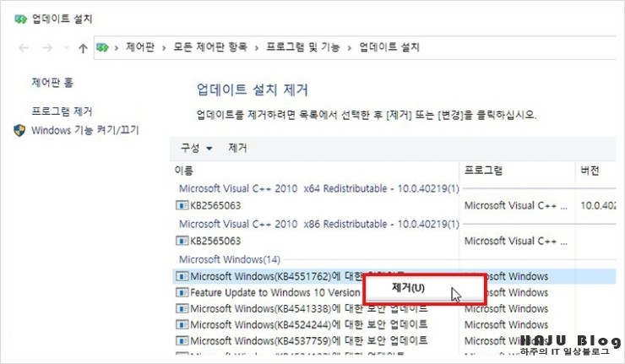The image size is (625, 364).
Task: Sort by the 버전 column header
Action: click(590, 171)
